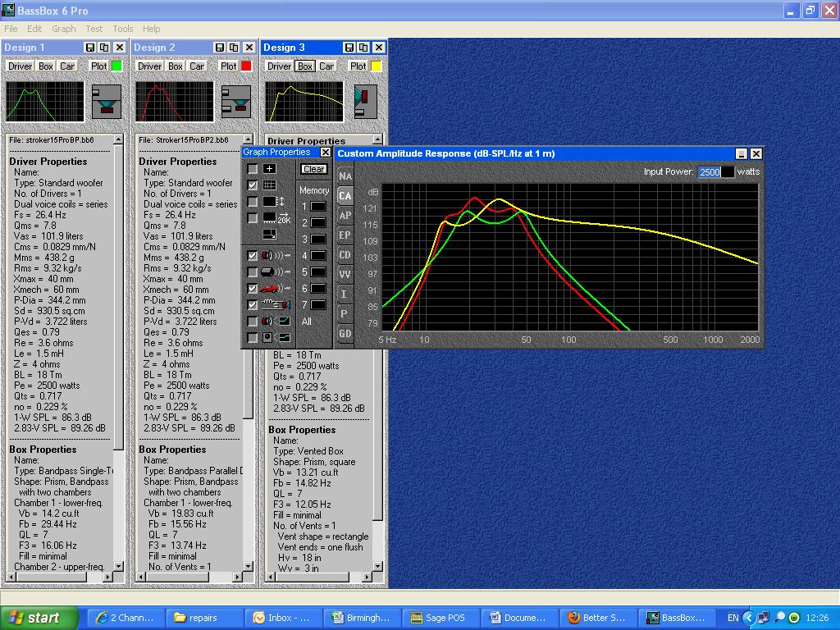The width and height of the screenshot is (840, 630).
Task: Click Memory slot 1 swatch
Action: pyautogui.click(x=318, y=206)
